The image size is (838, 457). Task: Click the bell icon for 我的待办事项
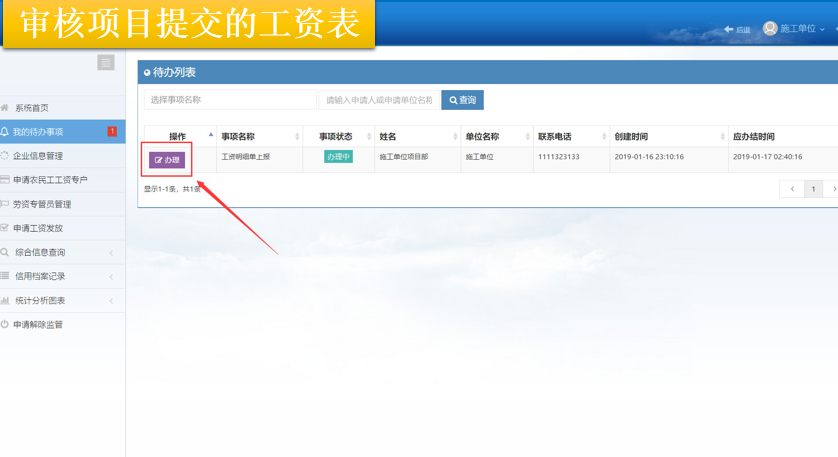5,132
